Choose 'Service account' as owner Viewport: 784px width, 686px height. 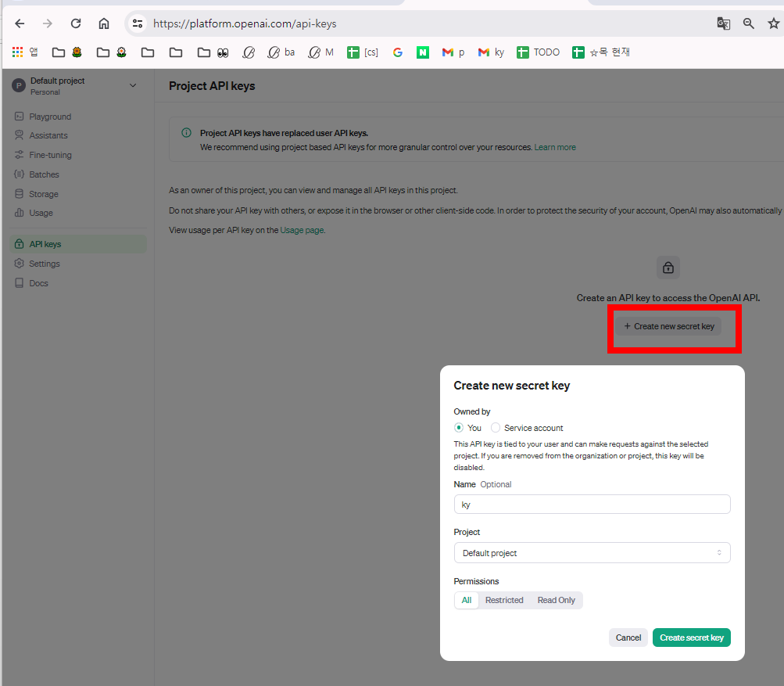(496, 428)
